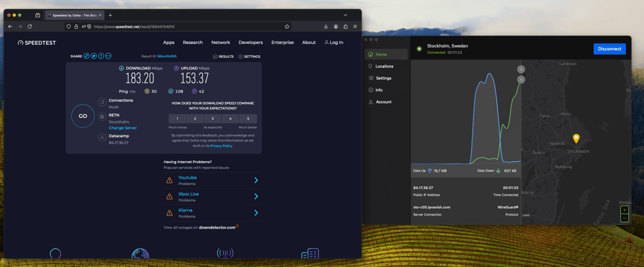Expand the Xbox Live problems row chevron

[x=256, y=196]
